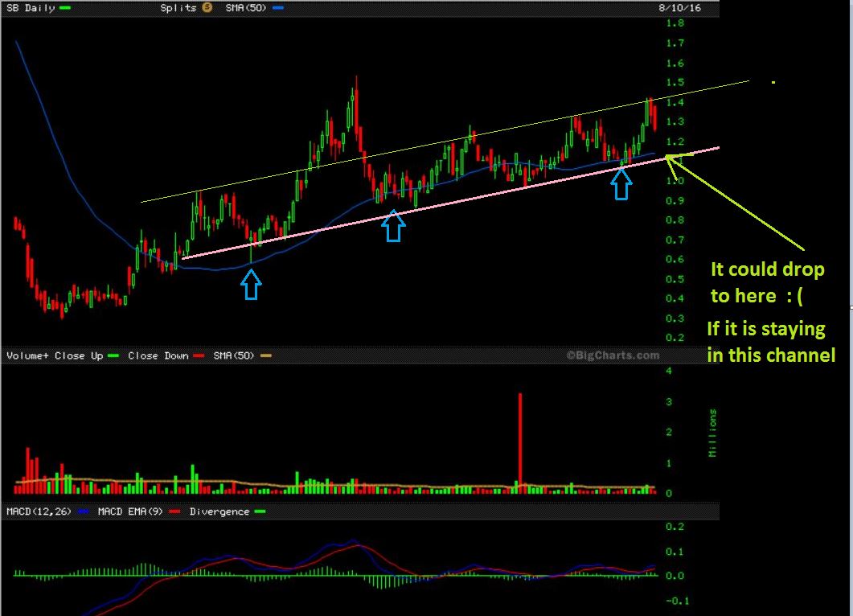Click the vertical Millions axis label

click(712, 433)
